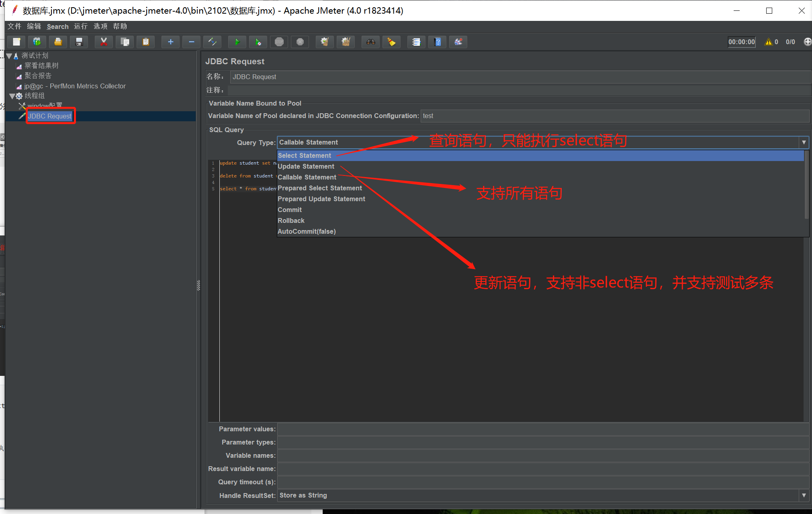Open the Help question mark icon

438,42
